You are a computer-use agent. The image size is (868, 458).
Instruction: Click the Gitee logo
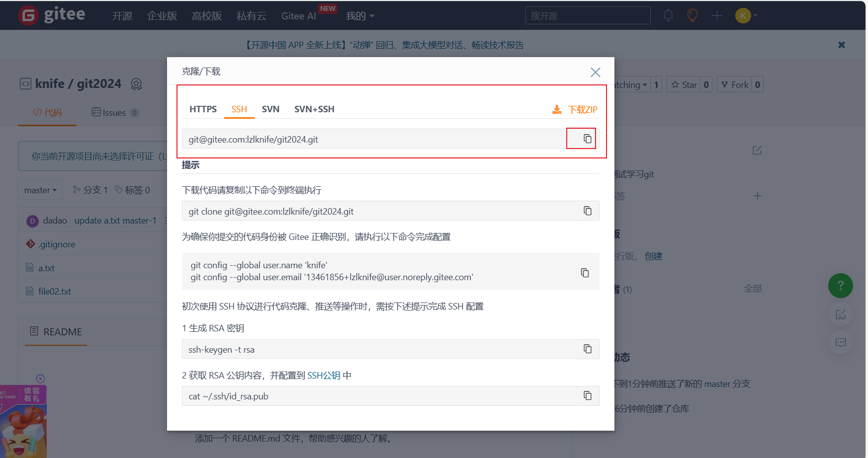click(x=51, y=15)
